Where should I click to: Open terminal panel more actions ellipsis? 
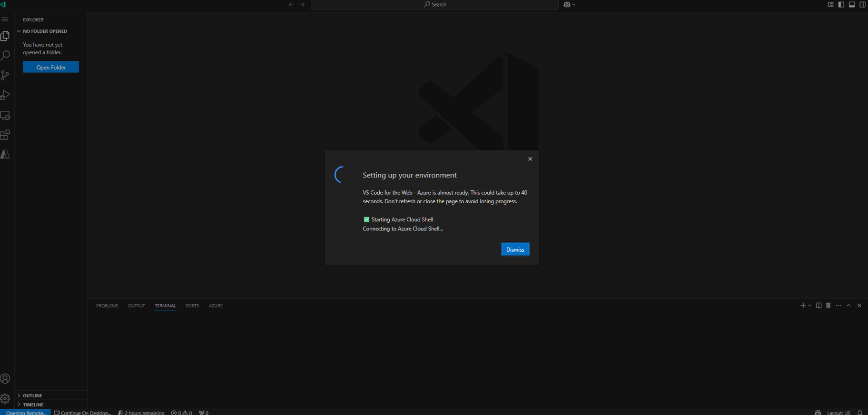point(838,306)
